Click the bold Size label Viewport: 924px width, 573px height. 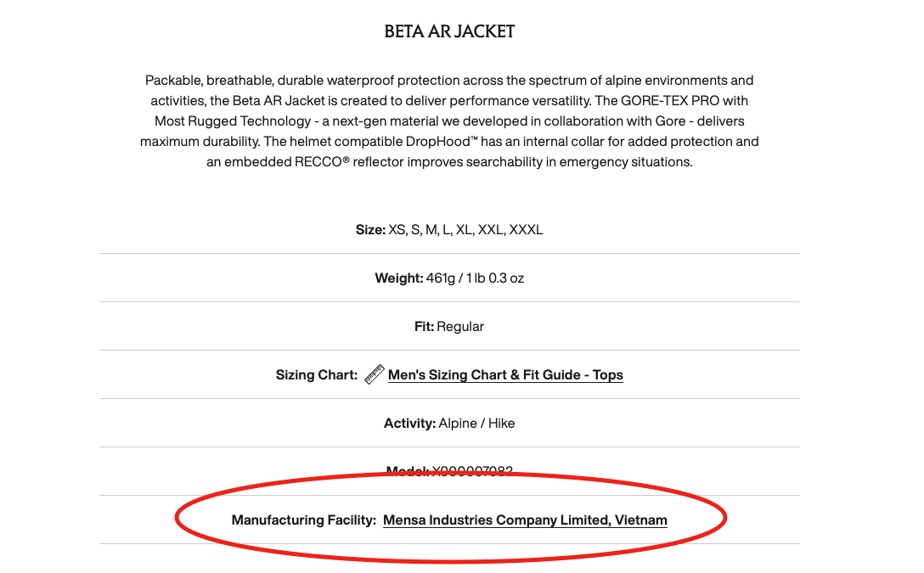370,230
